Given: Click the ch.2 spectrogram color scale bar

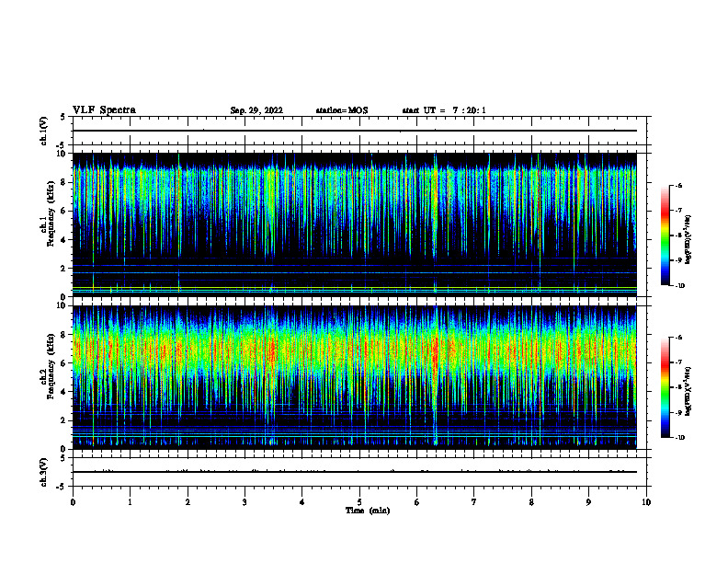Looking at the screenshot, I should [x=665, y=387].
